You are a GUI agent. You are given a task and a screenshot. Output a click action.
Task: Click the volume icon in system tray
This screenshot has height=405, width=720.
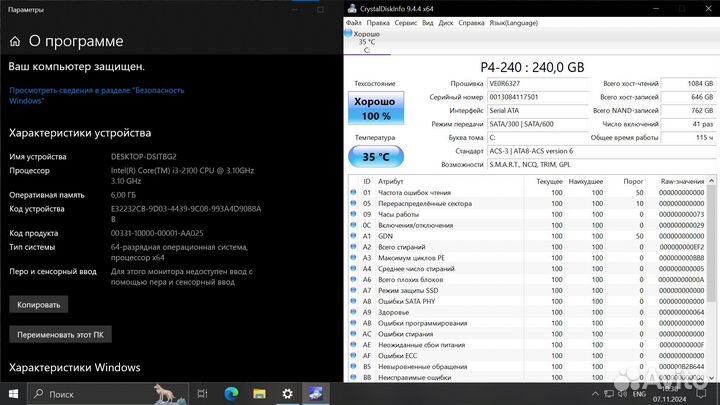point(623,394)
